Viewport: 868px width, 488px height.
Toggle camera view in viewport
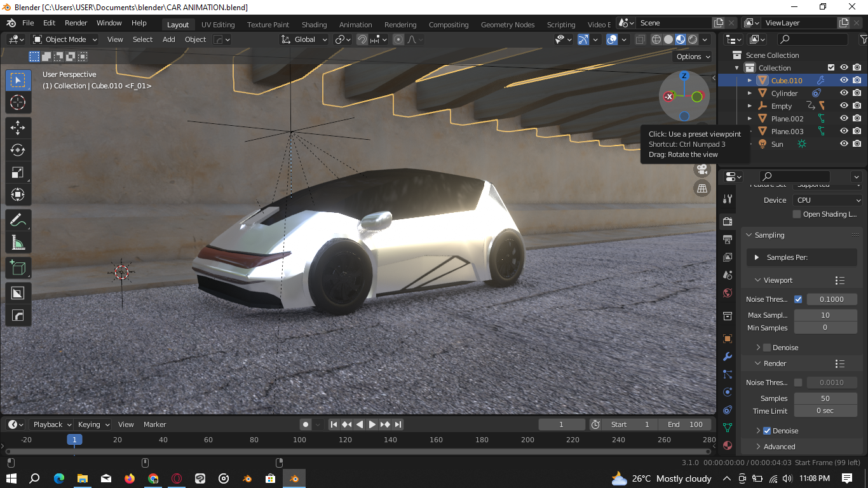point(702,170)
